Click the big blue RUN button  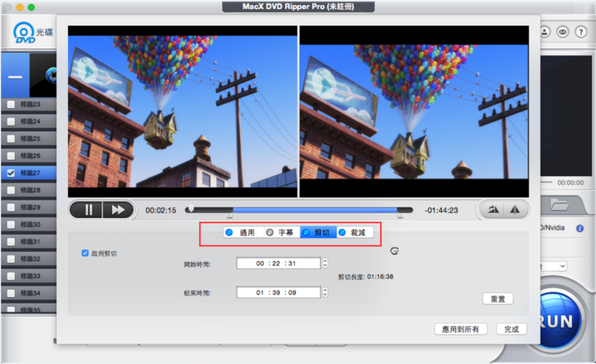[x=557, y=320]
